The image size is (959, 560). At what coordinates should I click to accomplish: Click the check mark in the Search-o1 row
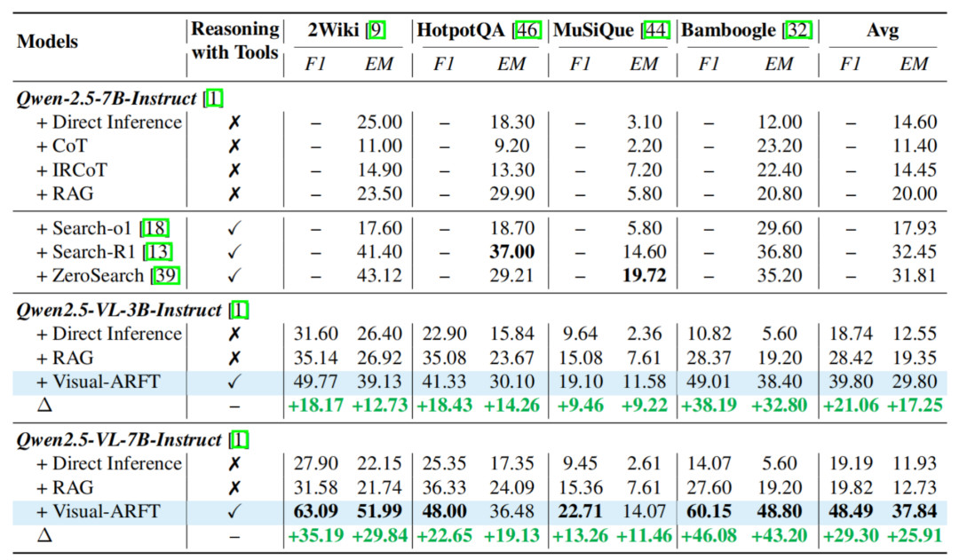[x=234, y=229]
